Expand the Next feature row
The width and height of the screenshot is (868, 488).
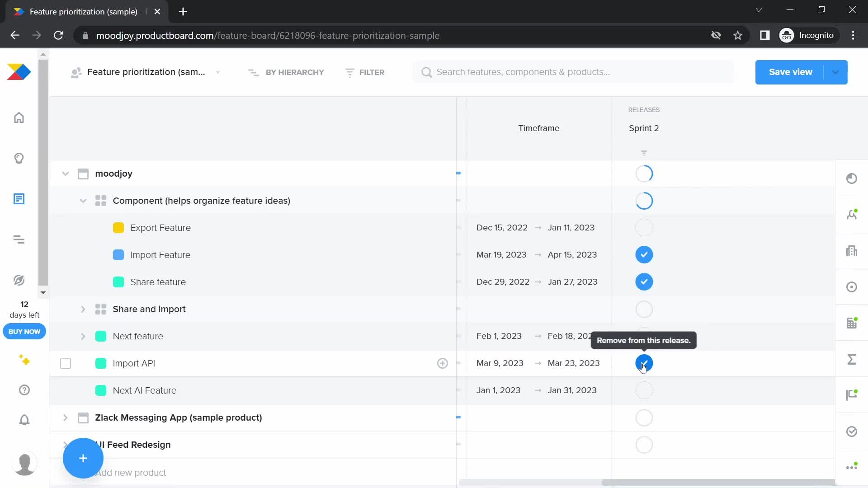83,336
